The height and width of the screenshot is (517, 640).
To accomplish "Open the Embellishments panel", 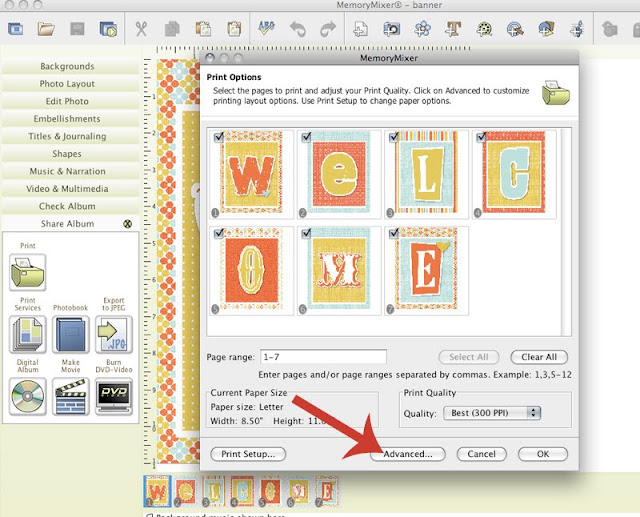I will tap(70, 119).
